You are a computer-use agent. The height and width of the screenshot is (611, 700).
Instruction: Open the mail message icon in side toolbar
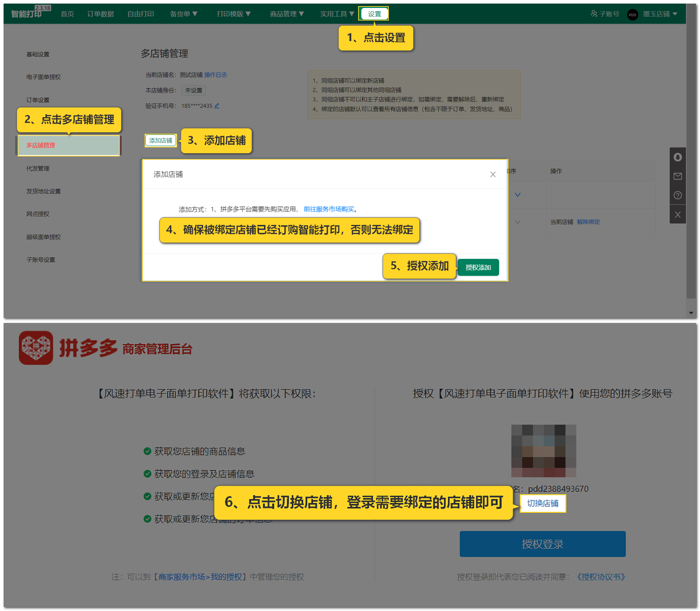point(678,176)
